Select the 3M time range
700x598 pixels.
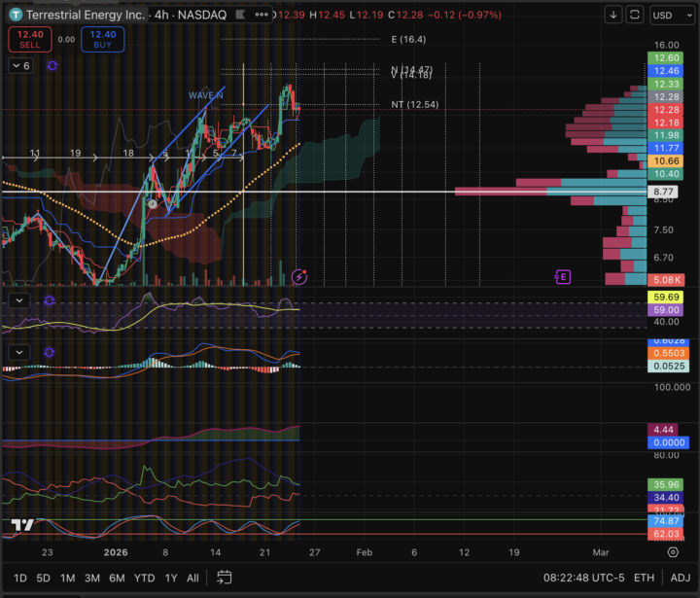(x=92, y=578)
